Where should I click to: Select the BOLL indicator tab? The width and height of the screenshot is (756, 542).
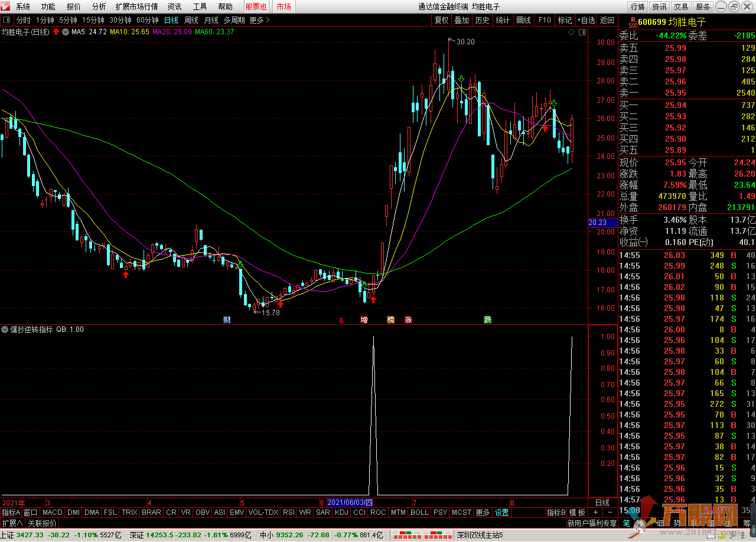[419, 512]
